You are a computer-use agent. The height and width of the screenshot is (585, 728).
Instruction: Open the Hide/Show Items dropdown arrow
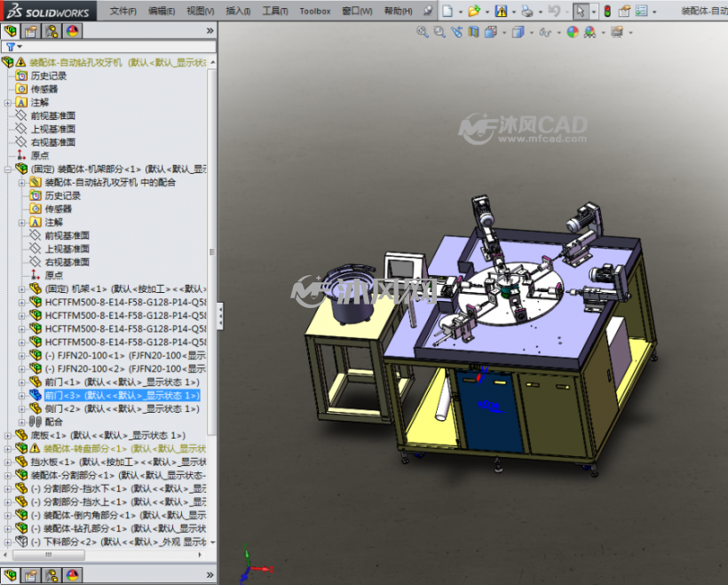click(558, 33)
